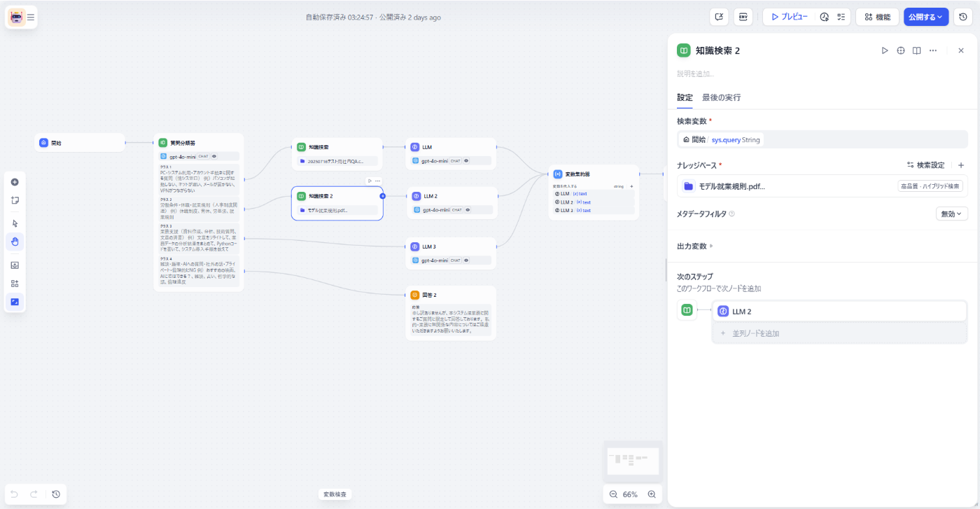Toggle maximize canvas icon in left toolbar
980x509 pixels.
(15, 302)
